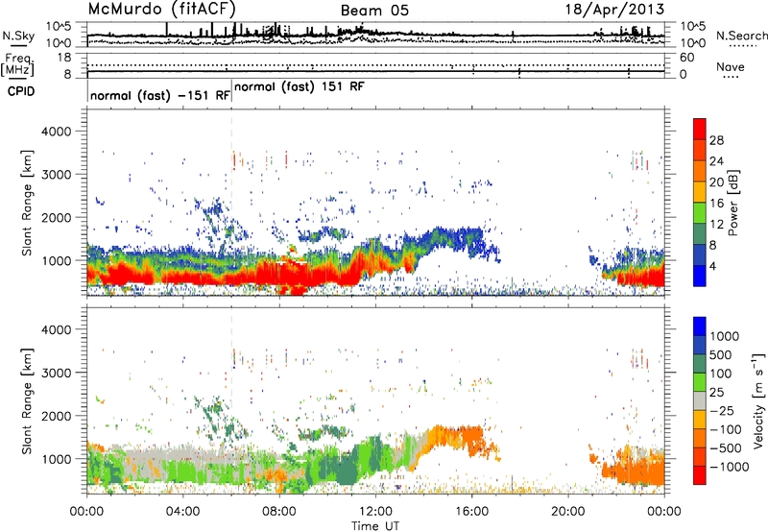Click the 16 value on Power colorbar
This screenshot has width=768, height=532.
coord(716,204)
